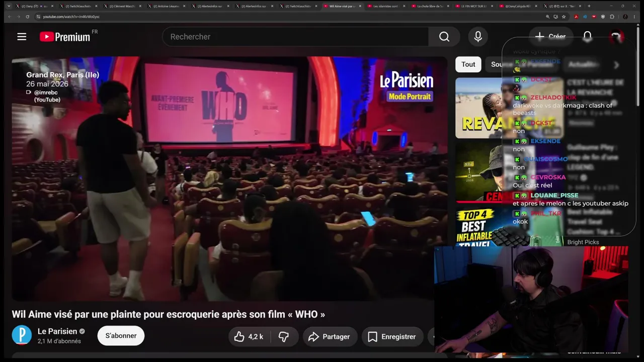Open the browser extensions puzzle icon
Viewport: 644px width, 362px height.
(612, 17)
